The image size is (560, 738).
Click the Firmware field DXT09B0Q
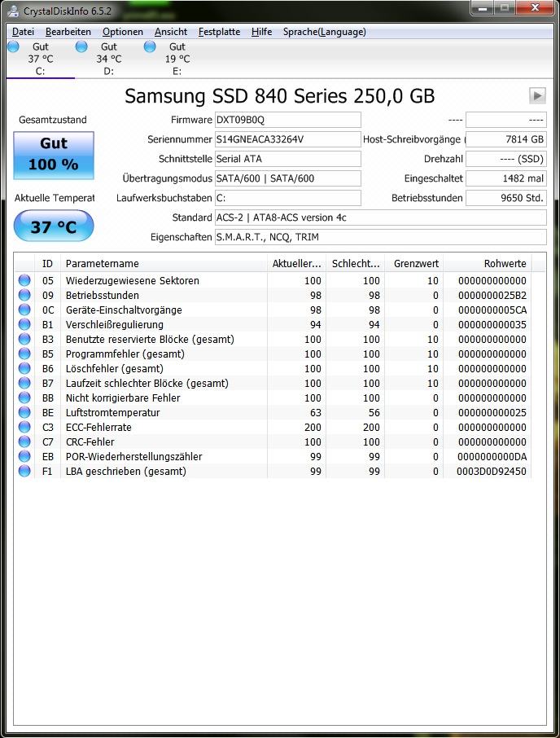[288, 120]
